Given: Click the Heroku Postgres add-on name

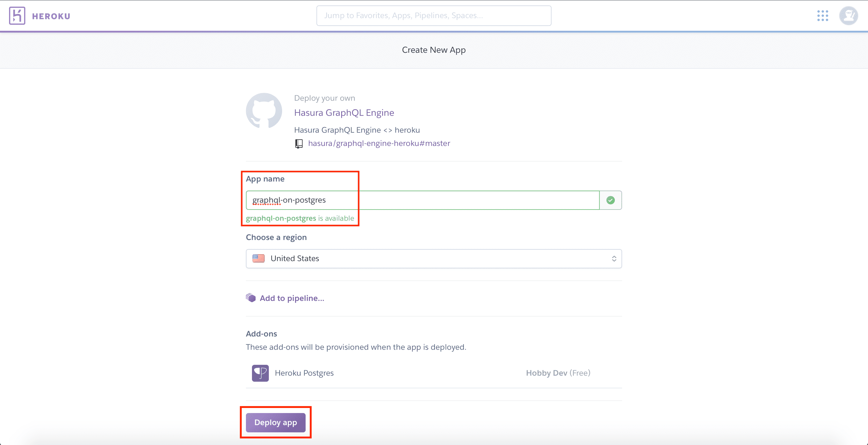Looking at the screenshot, I should 304,373.
